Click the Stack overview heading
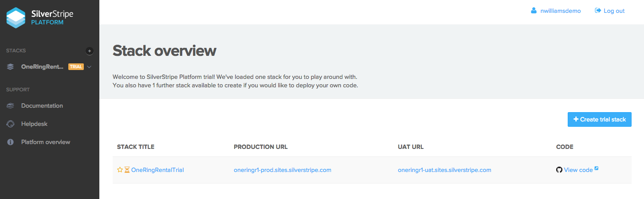Image resolution: width=644 pixels, height=199 pixels. pyautogui.click(x=165, y=51)
